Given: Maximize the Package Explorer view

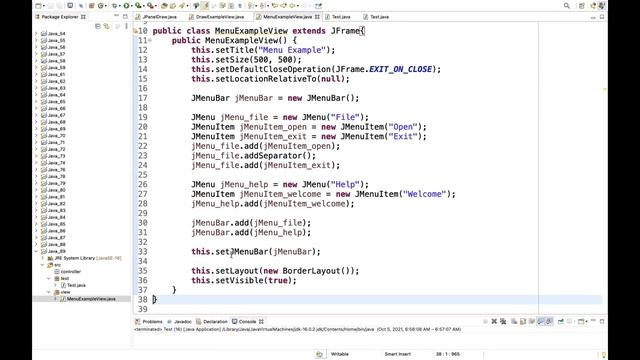Looking at the screenshot, I should click(x=125, y=16).
